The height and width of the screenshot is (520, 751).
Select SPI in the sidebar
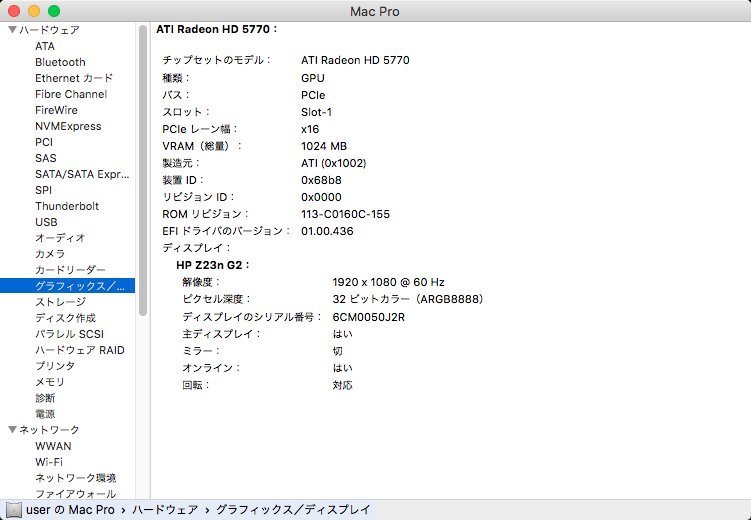[x=44, y=190]
